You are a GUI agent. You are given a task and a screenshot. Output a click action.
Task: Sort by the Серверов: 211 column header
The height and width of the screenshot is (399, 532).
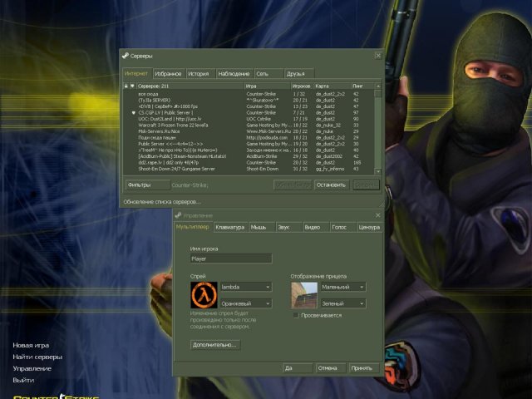(x=190, y=86)
